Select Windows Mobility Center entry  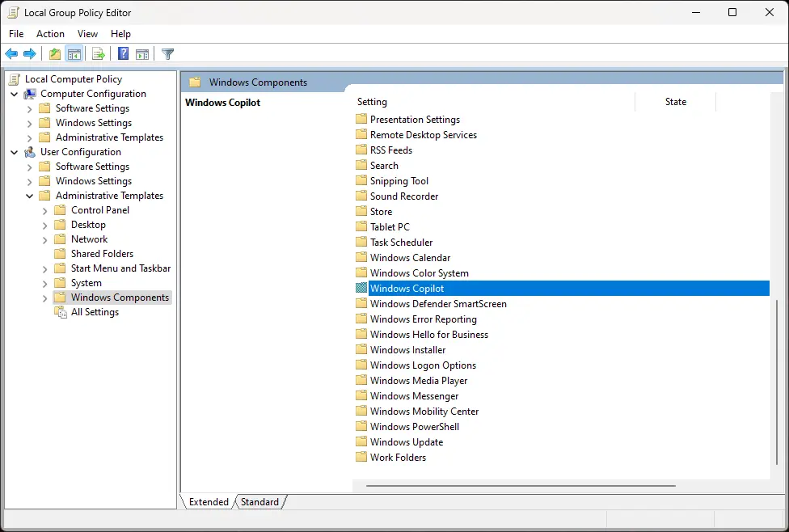tap(424, 412)
